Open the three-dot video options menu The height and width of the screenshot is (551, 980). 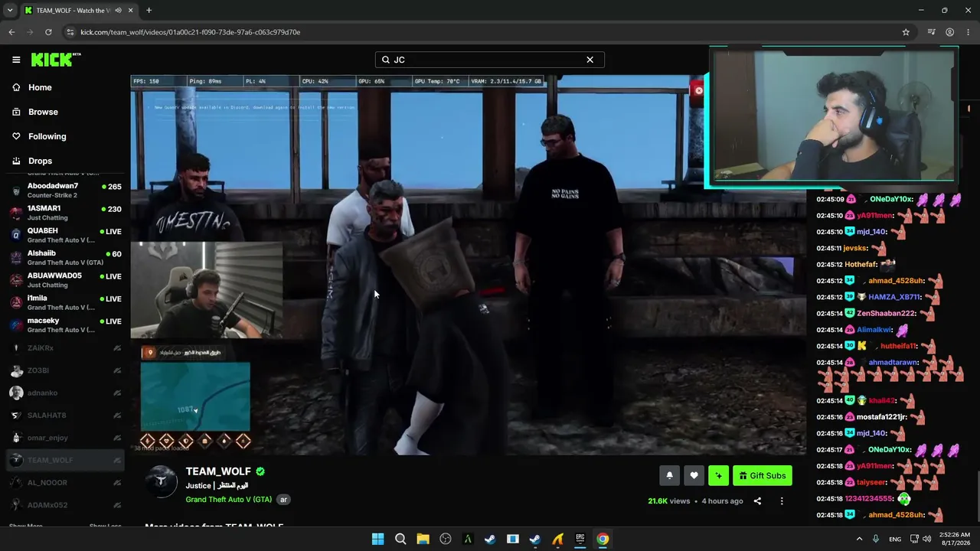782,501
